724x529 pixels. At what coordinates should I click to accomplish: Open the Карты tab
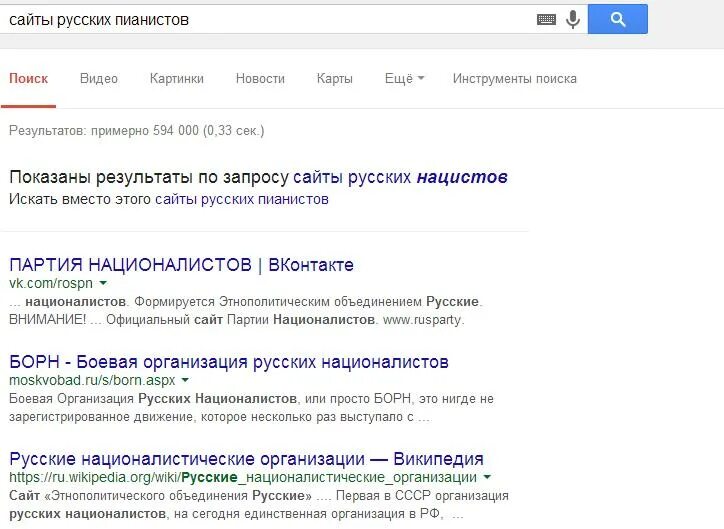[335, 78]
